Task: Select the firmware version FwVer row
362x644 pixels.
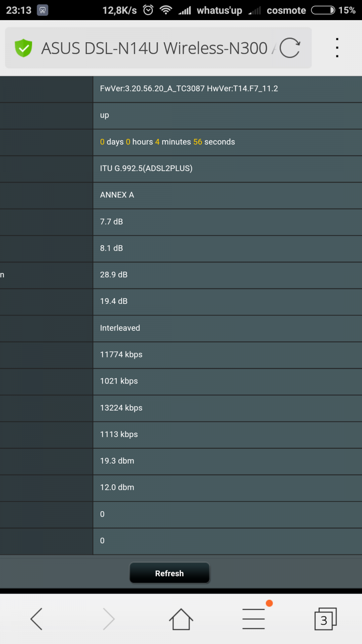Action: pyautogui.click(x=228, y=89)
